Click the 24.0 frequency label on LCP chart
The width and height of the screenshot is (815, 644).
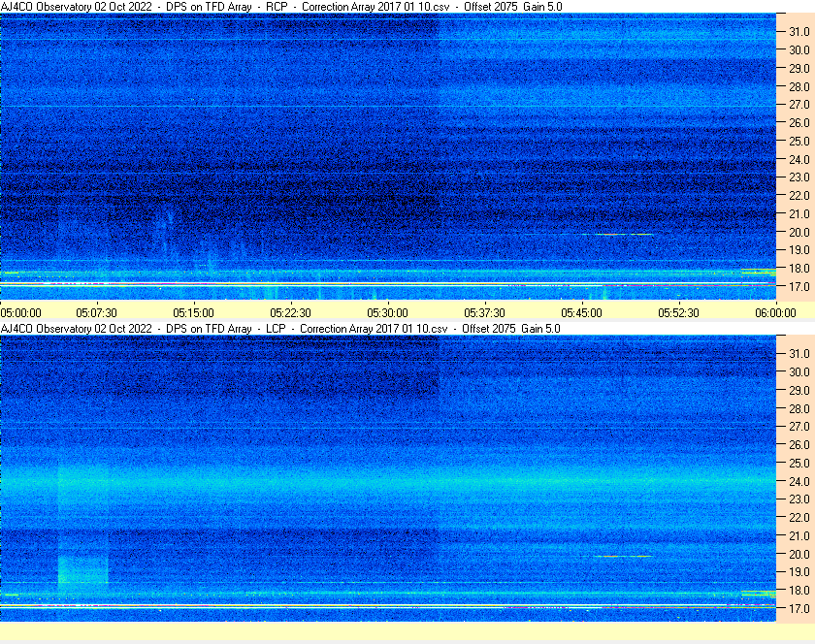point(799,481)
